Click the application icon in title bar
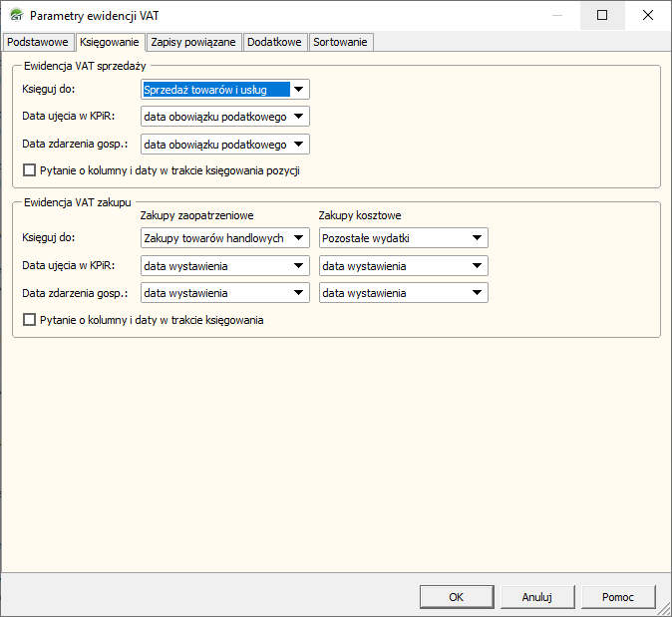The image size is (672, 617). click(16, 16)
